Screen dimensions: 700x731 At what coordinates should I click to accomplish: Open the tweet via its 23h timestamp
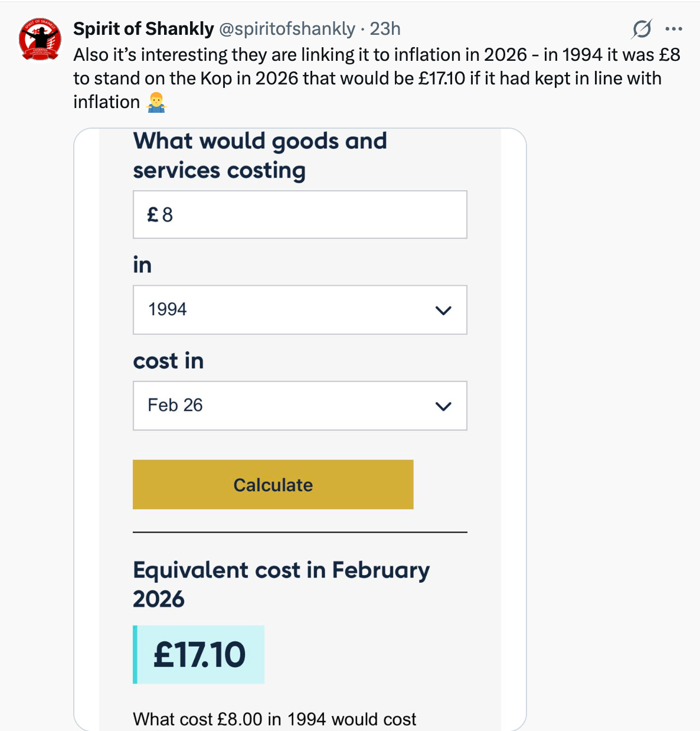pos(385,28)
